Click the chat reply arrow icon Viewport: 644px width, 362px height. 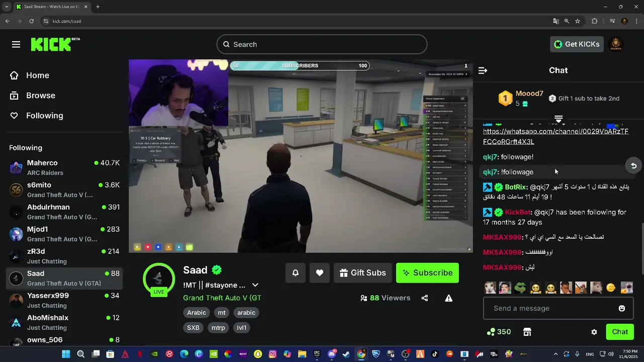633,165
